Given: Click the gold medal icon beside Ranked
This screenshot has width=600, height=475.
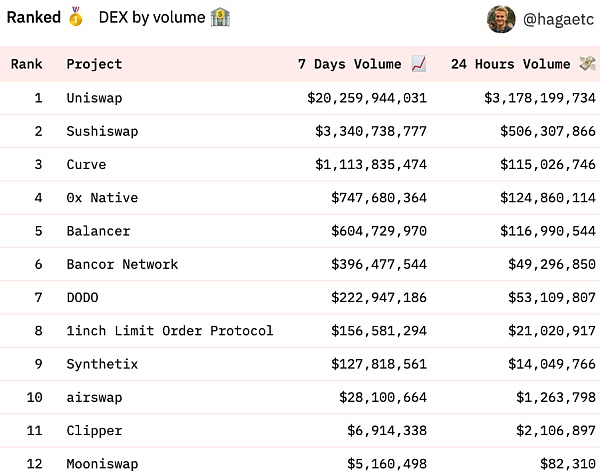Looking at the screenshot, I should point(76,17).
